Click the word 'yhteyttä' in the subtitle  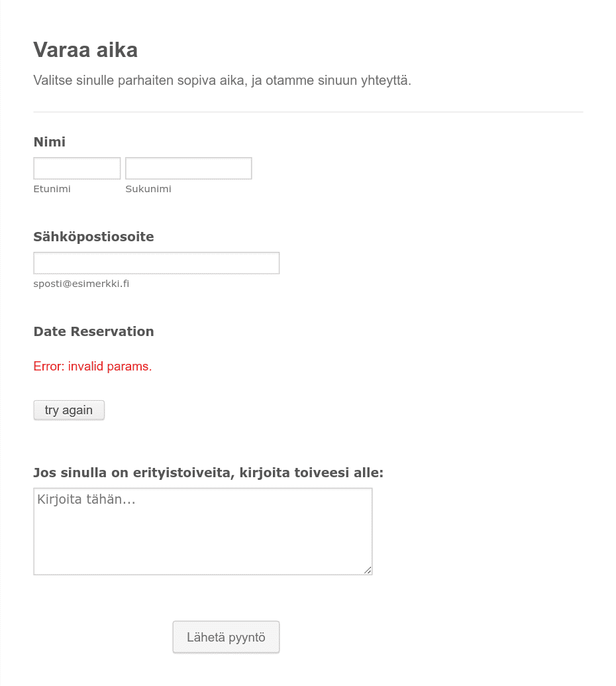(386, 80)
